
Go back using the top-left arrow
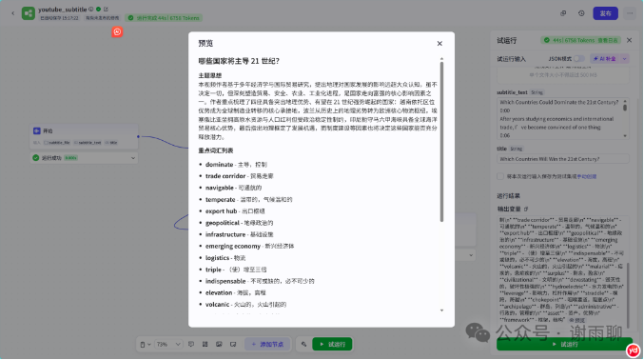12,13
